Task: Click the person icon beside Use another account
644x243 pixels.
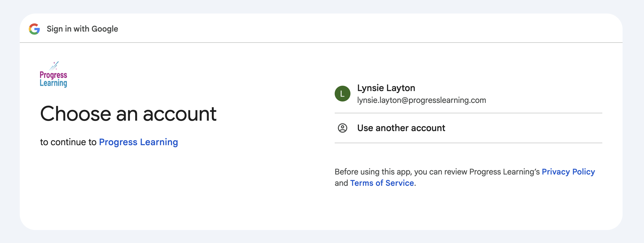Action: 343,128
